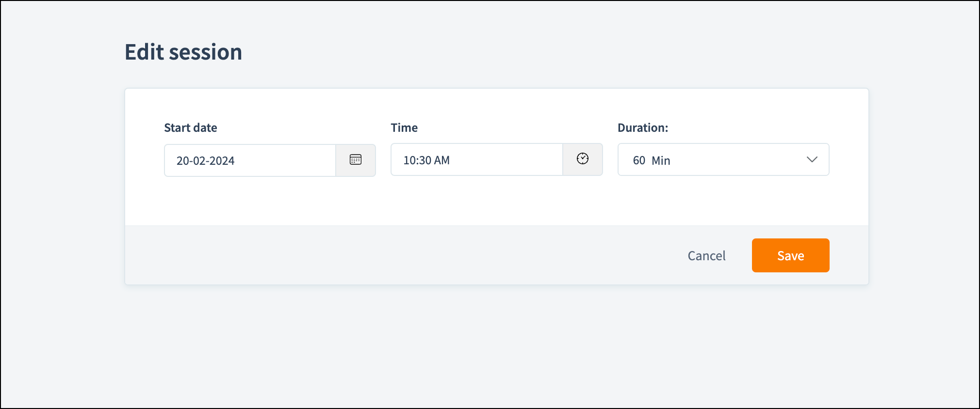980x409 pixels.
Task: Cancel editing the session
Action: (x=706, y=256)
